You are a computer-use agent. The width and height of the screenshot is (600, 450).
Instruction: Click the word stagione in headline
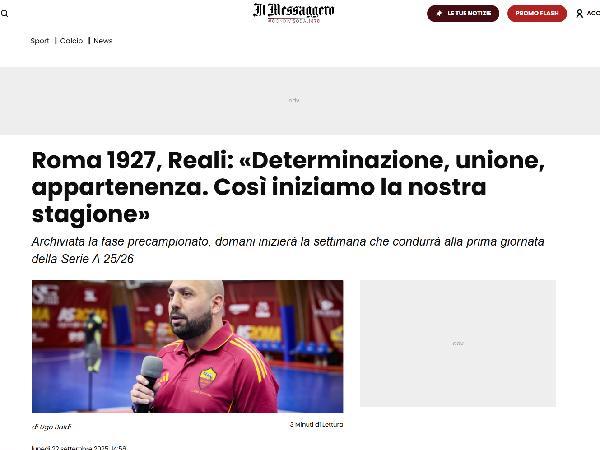[x=91, y=214]
